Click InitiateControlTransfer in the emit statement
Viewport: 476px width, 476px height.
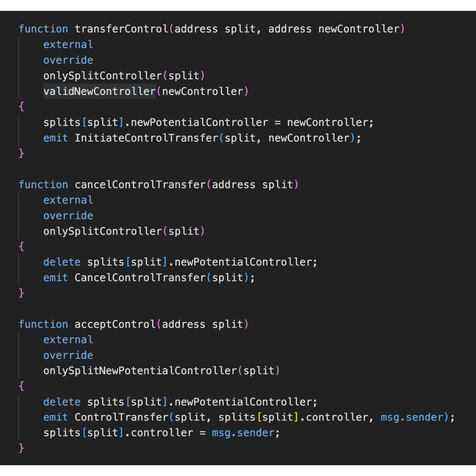(146, 138)
